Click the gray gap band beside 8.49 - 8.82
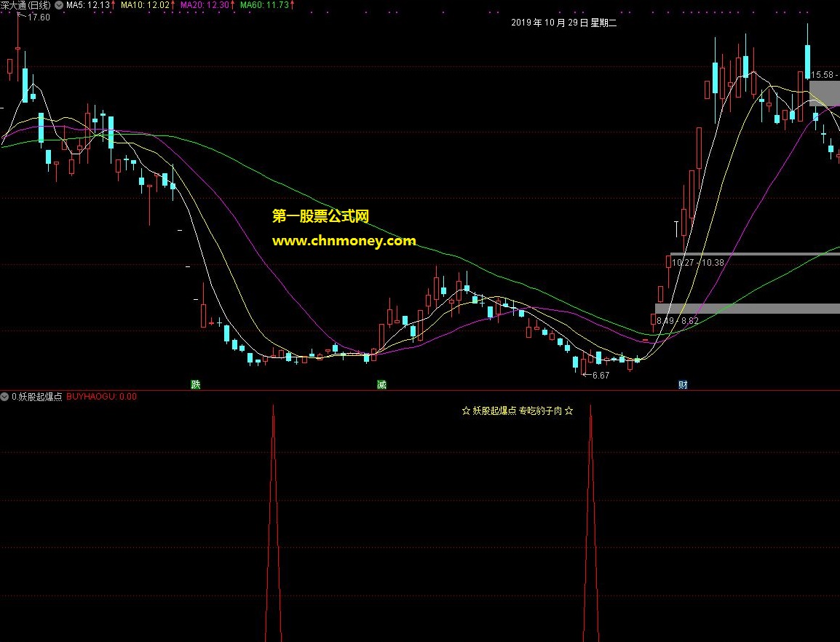Image resolution: width=840 pixels, height=642 pixels. 748,309
